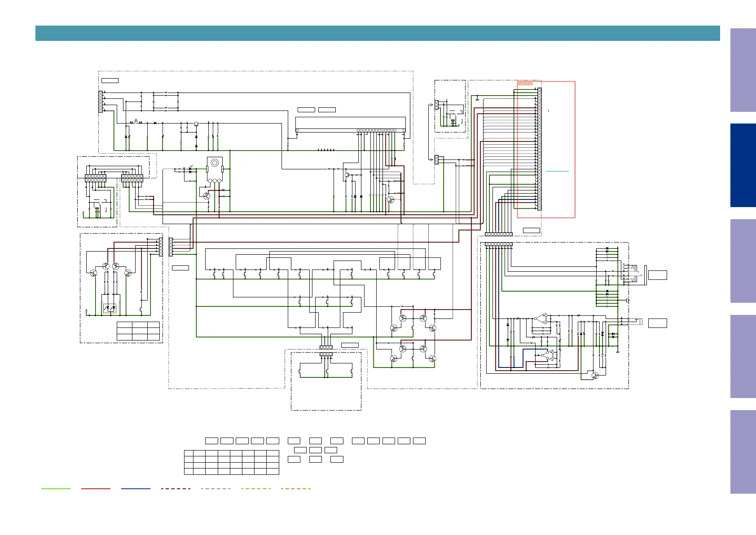Open the third side tab from the top
The height and width of the screenshot is (535, 756).
click(x=743, y=261)
